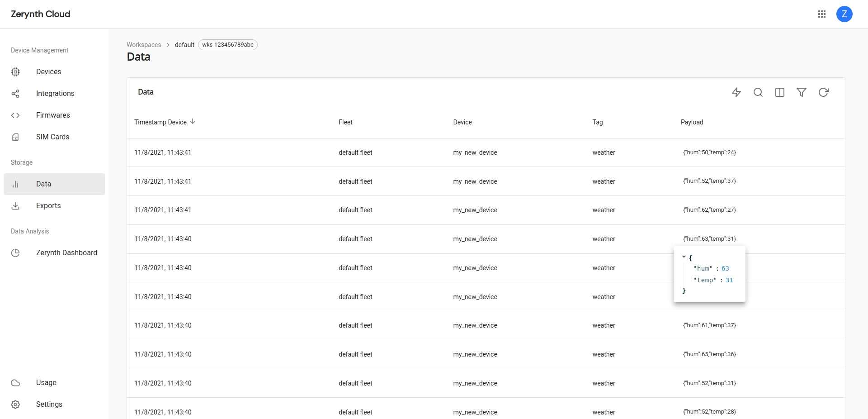This screenshot has height=419, width=868.
Task: Click weather tag in the hum 65 row
Action: coord(604,354)
